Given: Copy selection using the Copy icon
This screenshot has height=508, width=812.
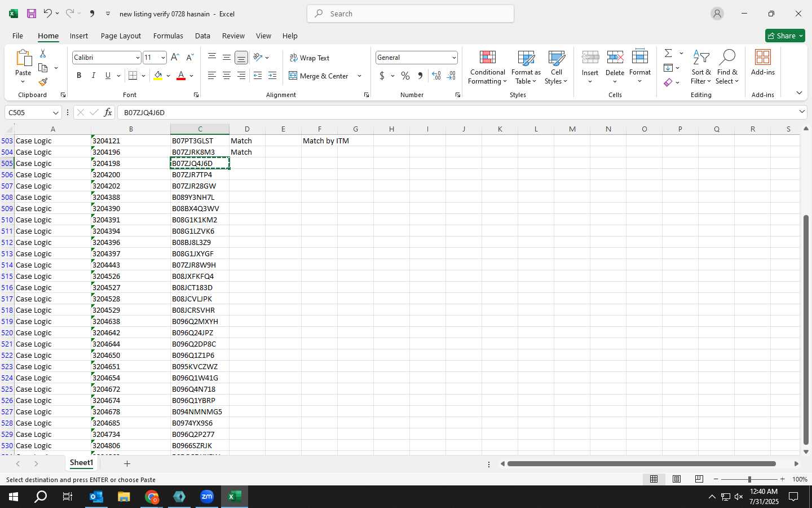Looking at the screenshot, I should [x=43, y=68].
